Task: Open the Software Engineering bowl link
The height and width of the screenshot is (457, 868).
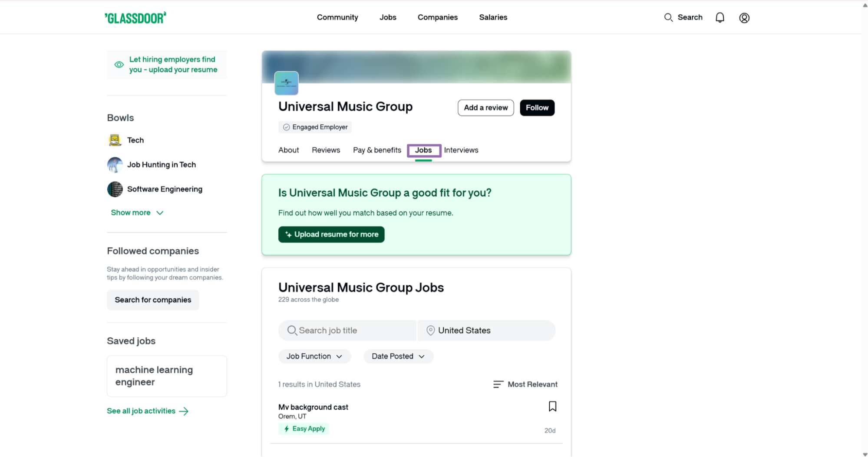Action: coord(165,189)
